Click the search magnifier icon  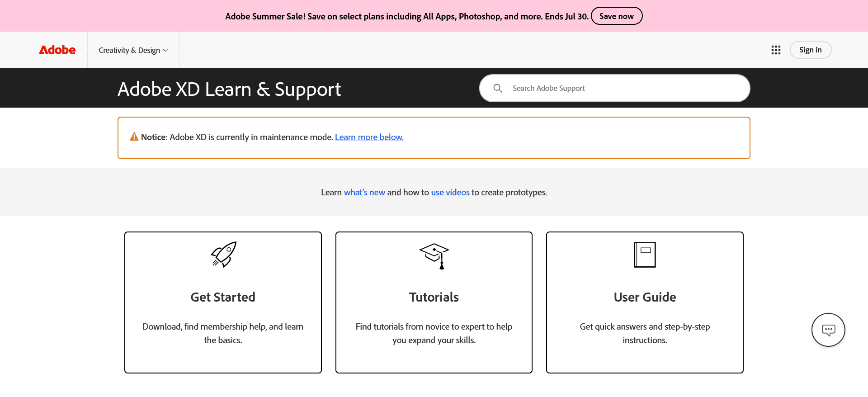coord(498,88)
